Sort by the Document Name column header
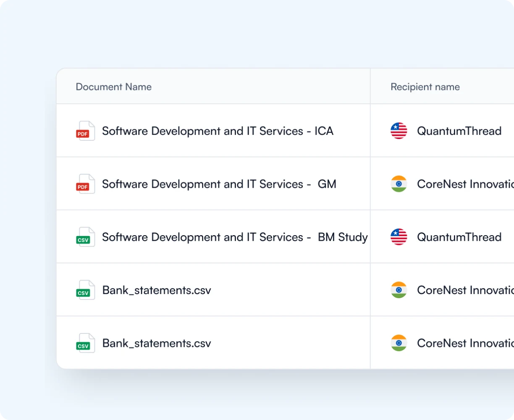The height and width of the screenshot is (420, 514). click(113, 87)
